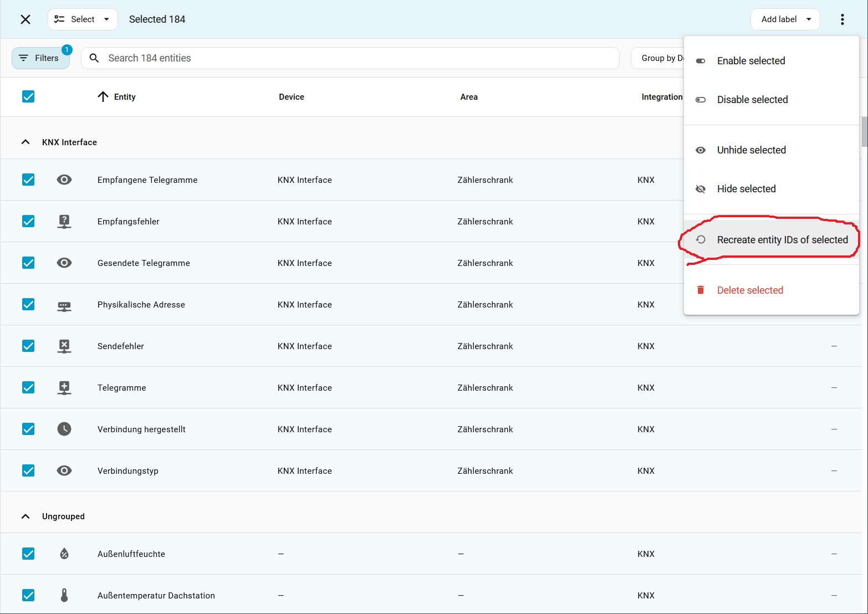Click the network icon for Physikalische Adresse
This screenshot has height=614, width=868.
(64, 306)
